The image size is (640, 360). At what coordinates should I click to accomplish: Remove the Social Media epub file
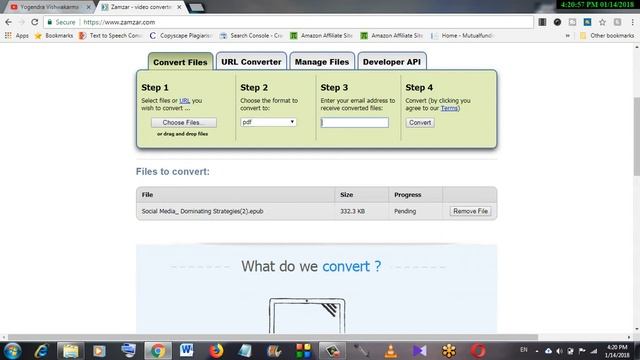tap(470, 211)
